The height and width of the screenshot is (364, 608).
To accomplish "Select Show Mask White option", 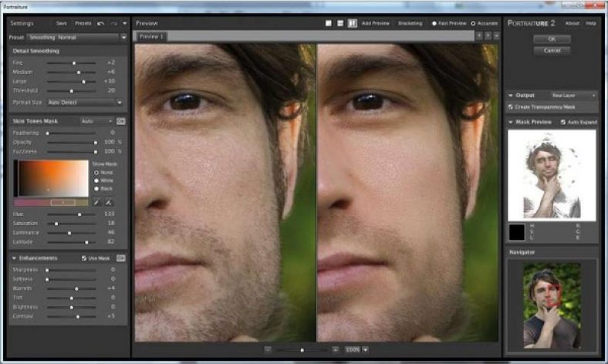I will tap(96, 180).
